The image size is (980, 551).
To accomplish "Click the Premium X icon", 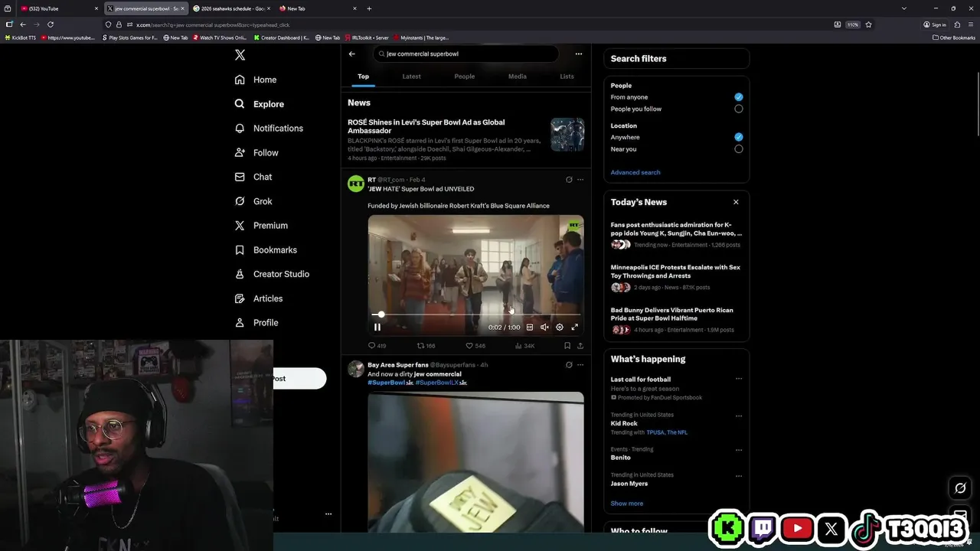I will [x=240, y=226].
